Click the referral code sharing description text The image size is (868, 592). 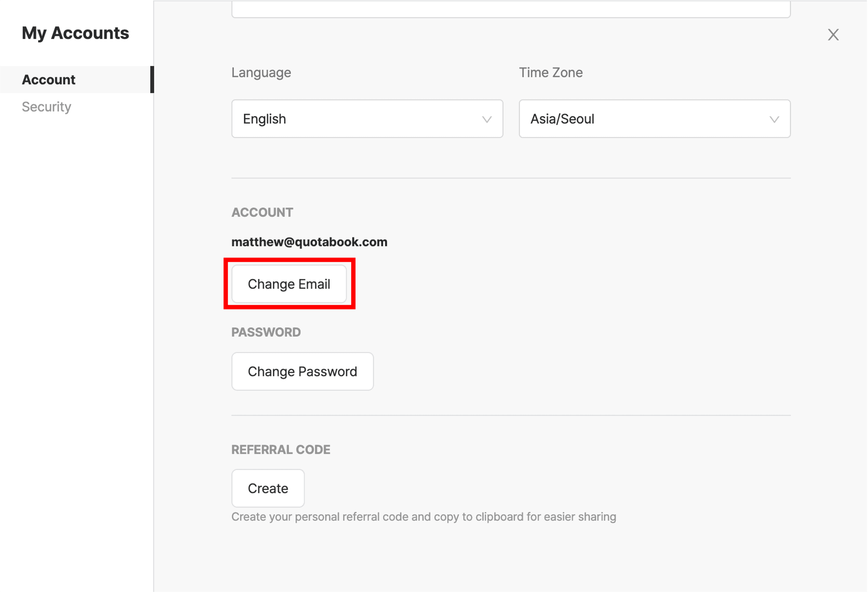pos(424,517)
